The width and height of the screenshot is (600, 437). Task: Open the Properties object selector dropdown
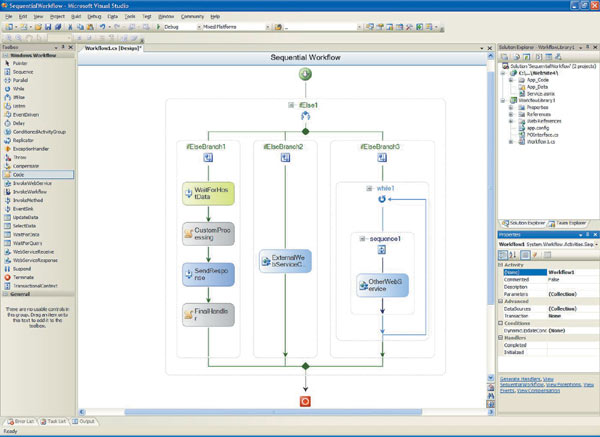point(596,244)
